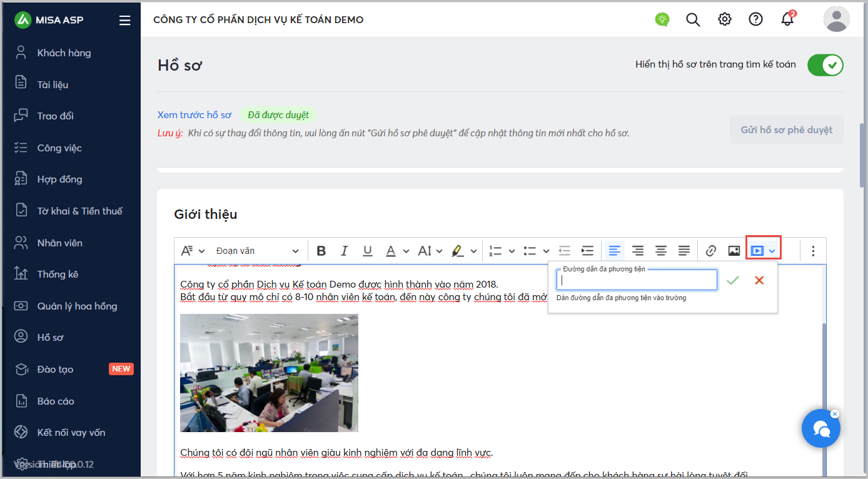Screen dimensions: 868x479
Task: Click the font size AI icon
Action: 425,251
